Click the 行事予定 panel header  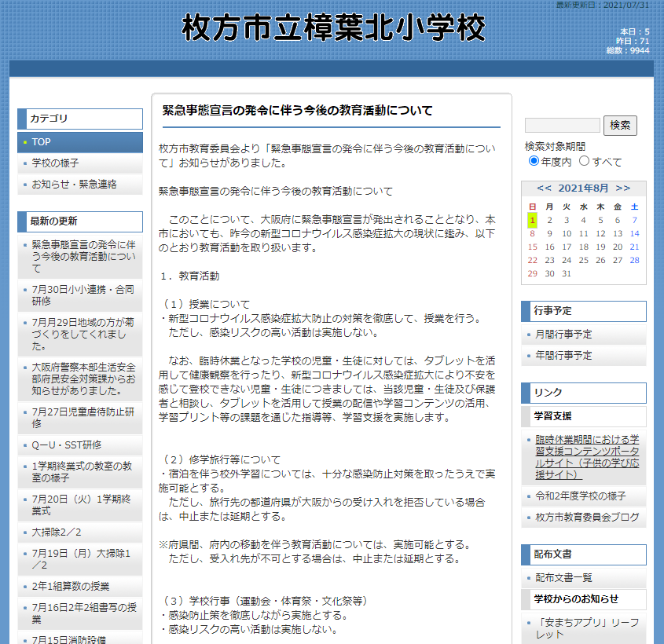(584, 311)
